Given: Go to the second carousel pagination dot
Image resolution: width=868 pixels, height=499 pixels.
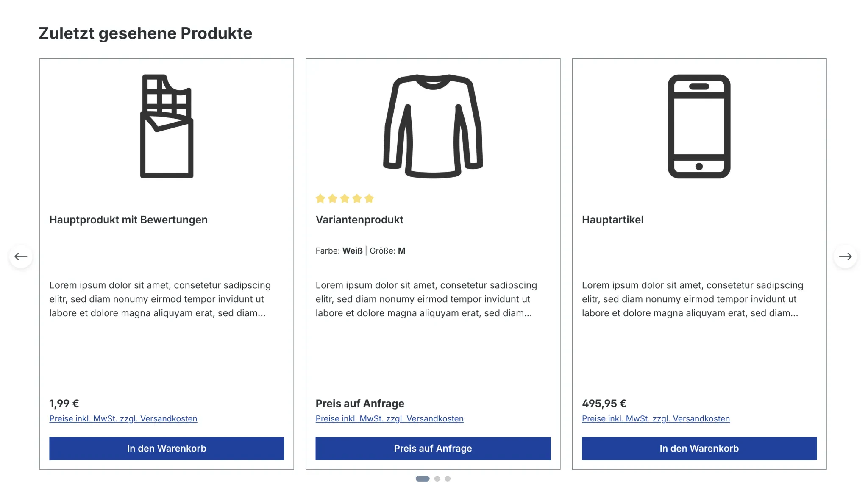Looking at the screenshot, I should tap(437, 479).
